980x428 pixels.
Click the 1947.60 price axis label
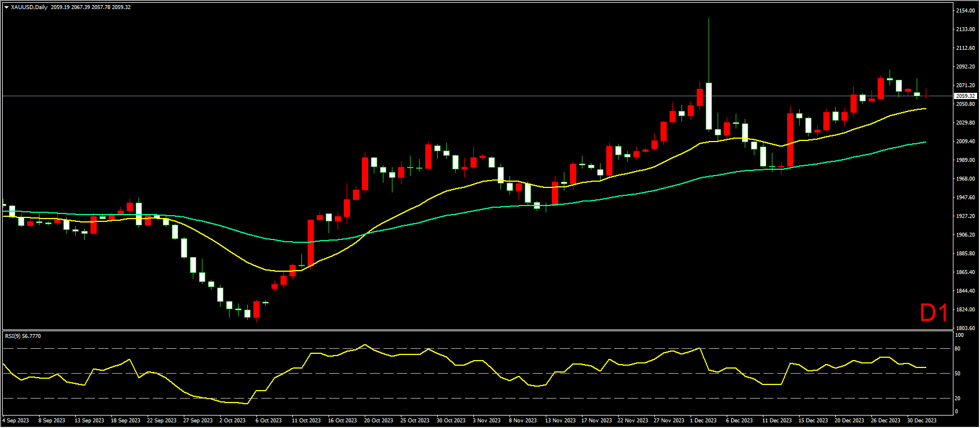pyautogui.click(x=965, y=198)
